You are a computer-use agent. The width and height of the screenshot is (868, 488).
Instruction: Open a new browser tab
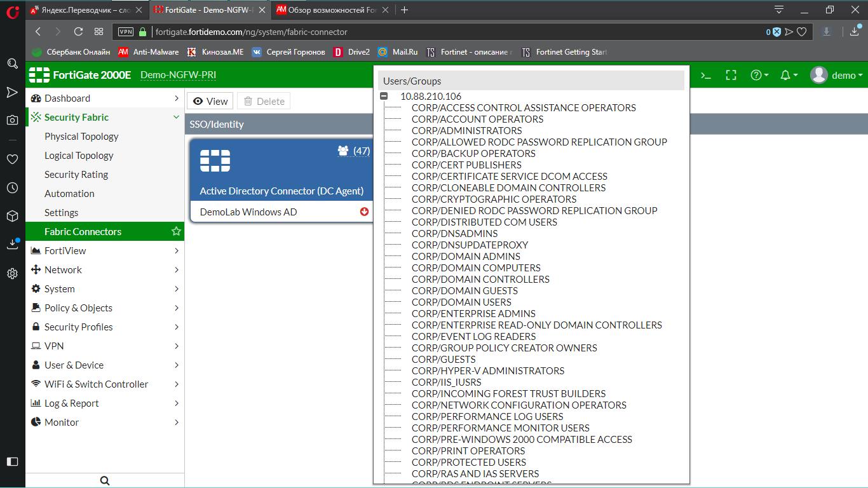pos(404,10)
